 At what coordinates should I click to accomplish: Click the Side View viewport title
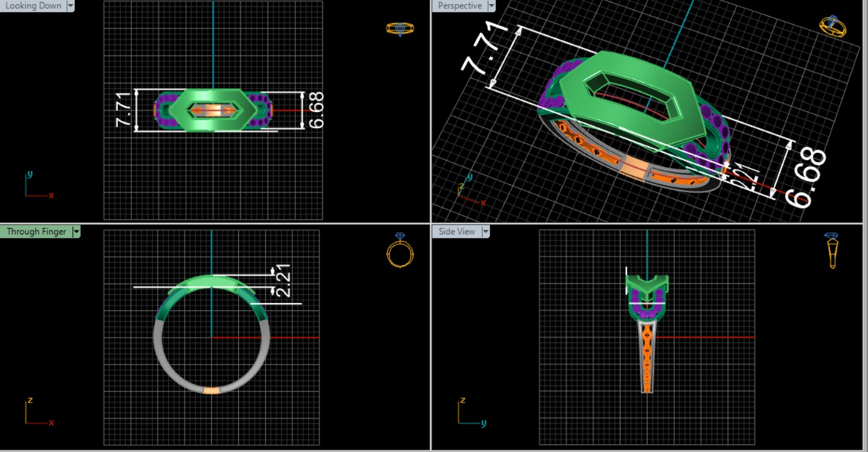tap(456, 232)
